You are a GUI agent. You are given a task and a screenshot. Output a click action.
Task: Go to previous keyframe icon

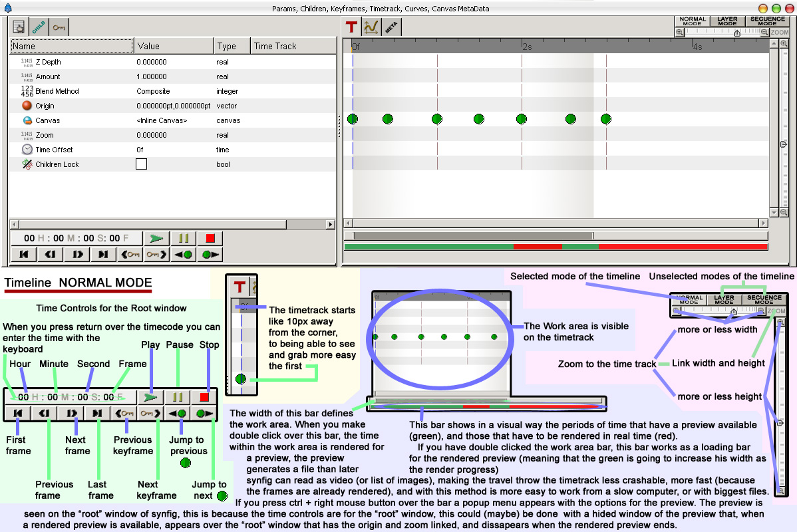pyautogui.click(x=130, y=254)
